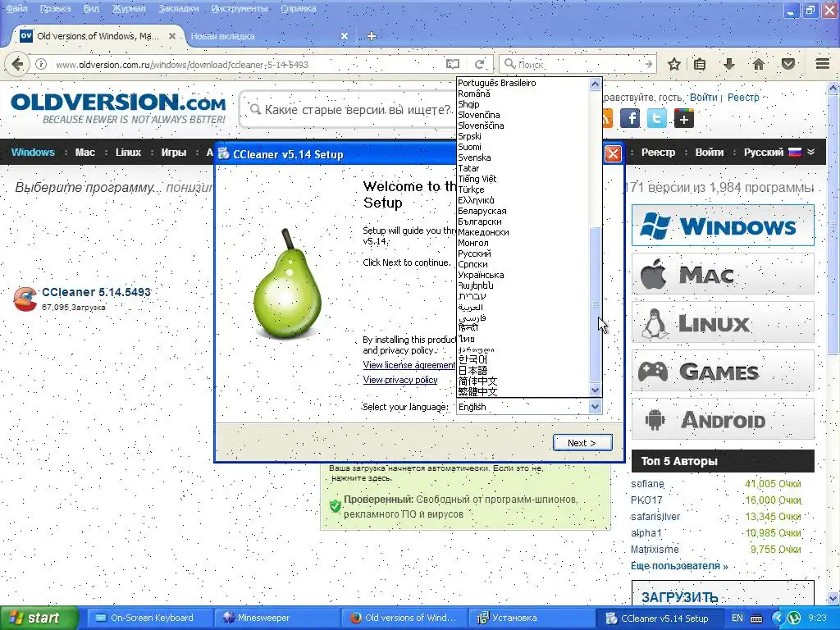Screen dimensions: 840x630
Task: Click Реестр link near greeting
Action: click(x=743, y=98)
